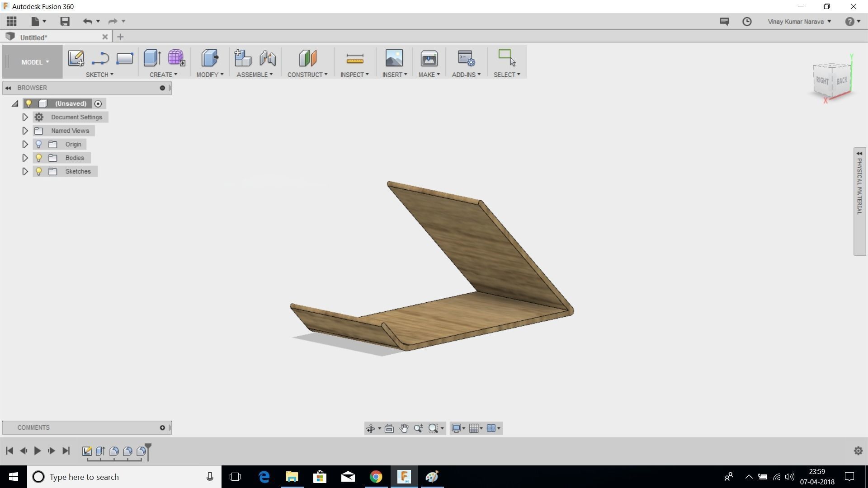868x488 pixels.
Task: Click the Save button
Action: (x=64, y=21)
